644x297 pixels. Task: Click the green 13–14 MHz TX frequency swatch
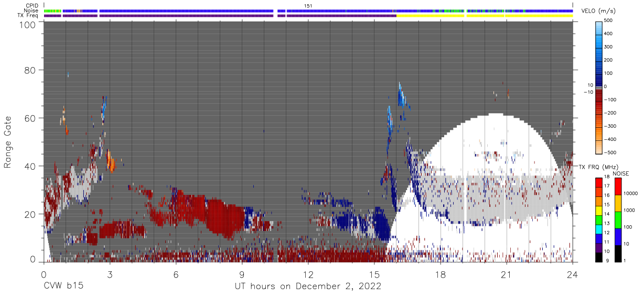click(x=598, y=219)
